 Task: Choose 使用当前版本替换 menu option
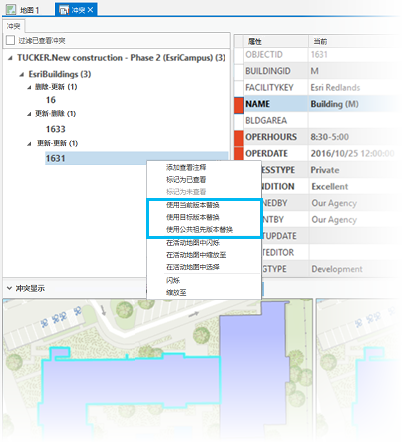tap(193, 205)
